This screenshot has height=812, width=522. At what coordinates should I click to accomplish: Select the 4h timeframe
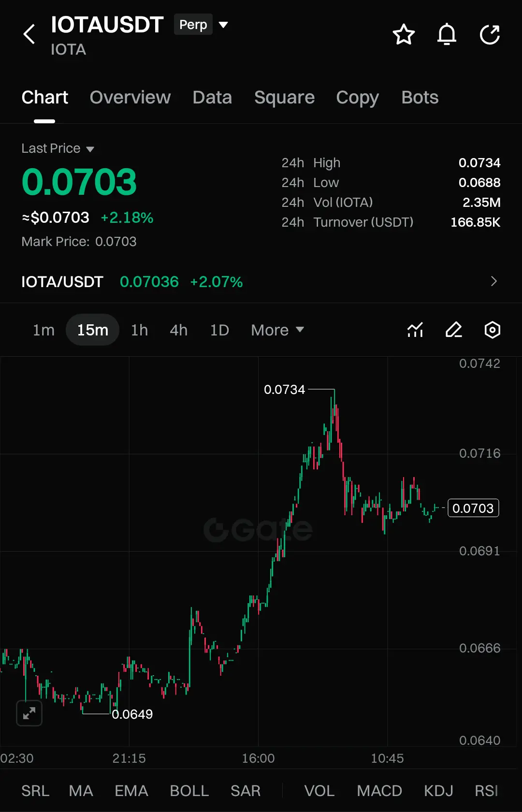tap(178, 330)
